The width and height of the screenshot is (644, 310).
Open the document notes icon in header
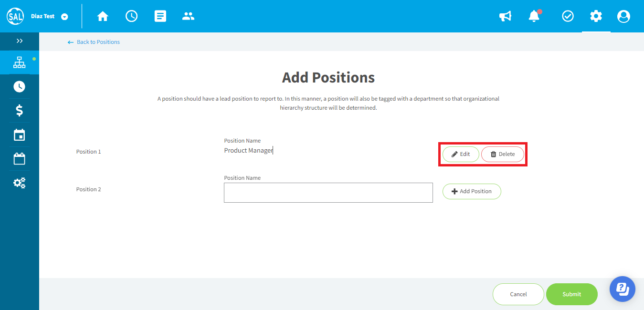point(160,16)
